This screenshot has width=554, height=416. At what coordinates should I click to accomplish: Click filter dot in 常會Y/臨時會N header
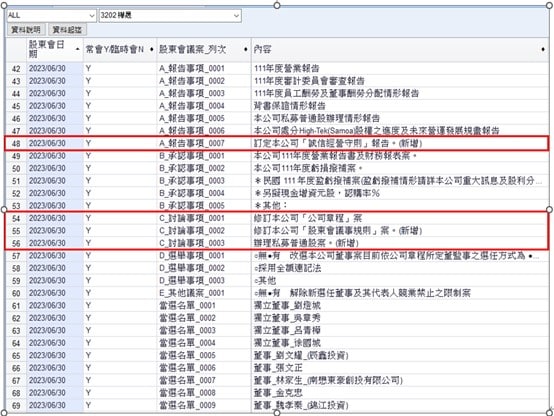tap(152, 49)
